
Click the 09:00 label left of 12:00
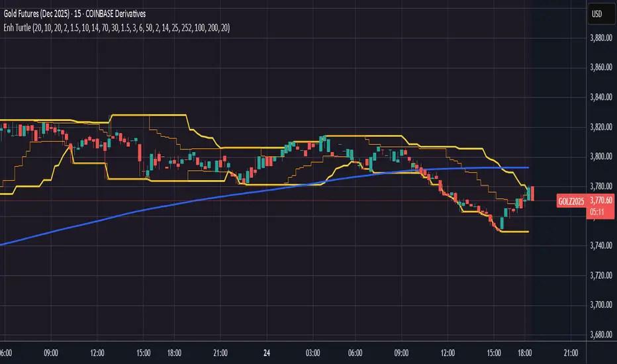tap(51, 353)
